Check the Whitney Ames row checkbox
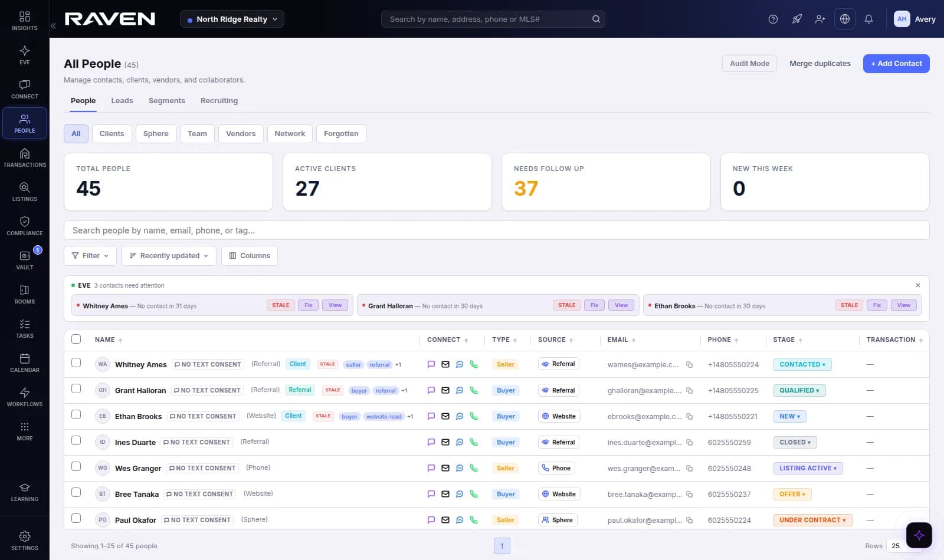 [76, 363]
